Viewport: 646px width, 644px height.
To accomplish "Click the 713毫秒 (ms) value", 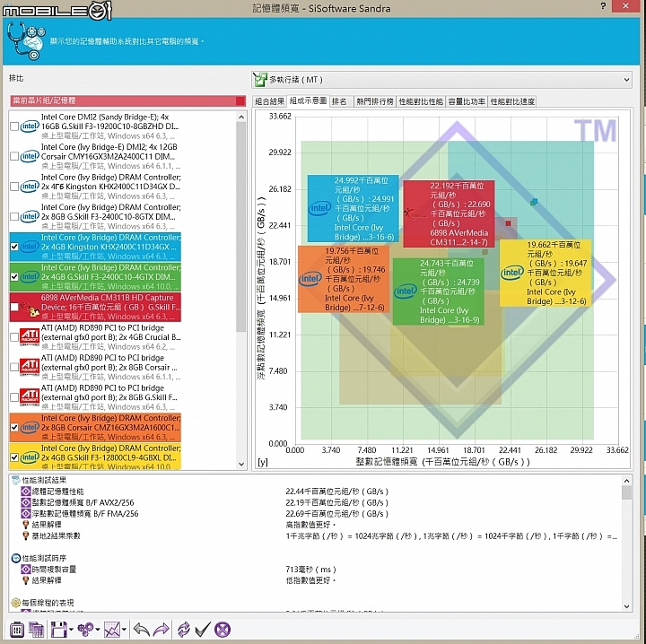I will (x=311, y=569).
